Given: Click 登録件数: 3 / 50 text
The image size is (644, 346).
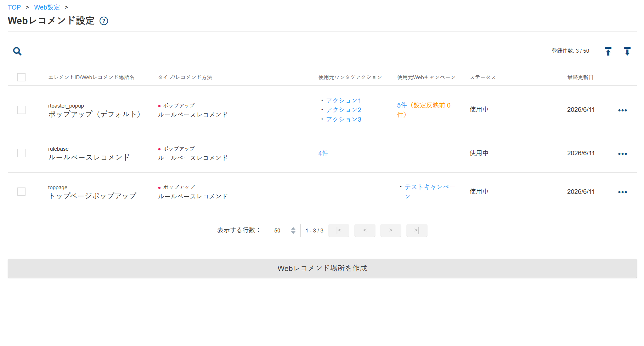Looking at the screenshot, I should [570, 51].
